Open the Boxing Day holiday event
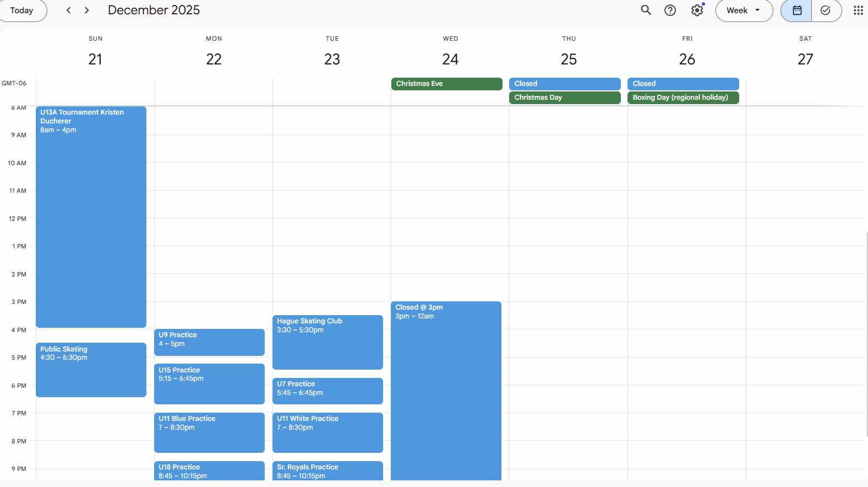The width and height of the screenshot is (868, 487). coord(683,98)
